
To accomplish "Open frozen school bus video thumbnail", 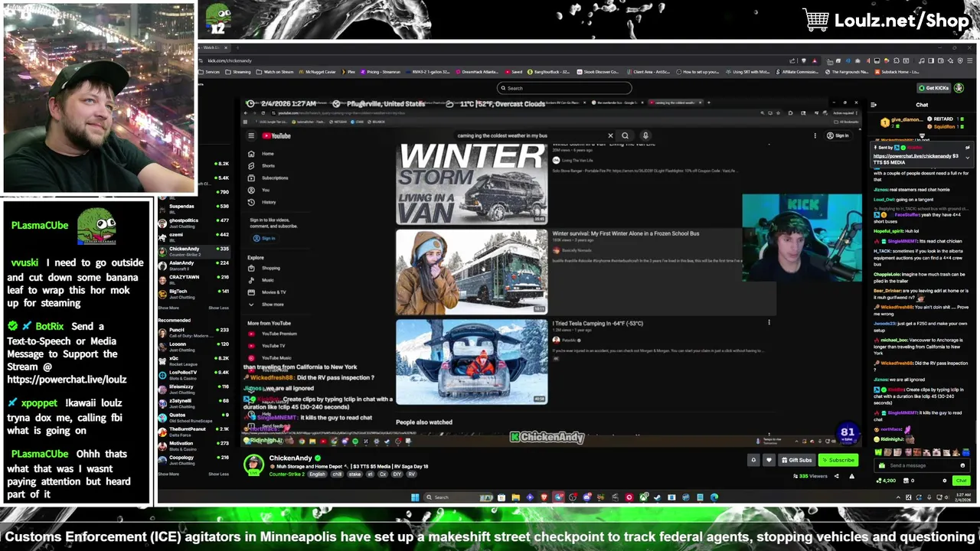I will coord(472,272).
